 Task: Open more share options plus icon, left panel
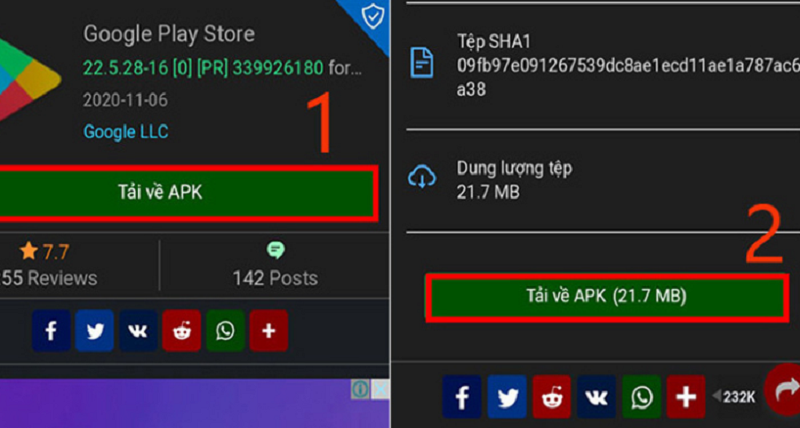[x=269, y=331]
